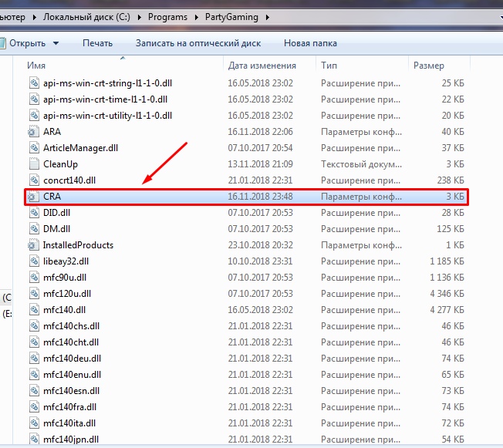Click the date 16.11.2018 23:48
The image size is (503, 448).
[260, 197]
